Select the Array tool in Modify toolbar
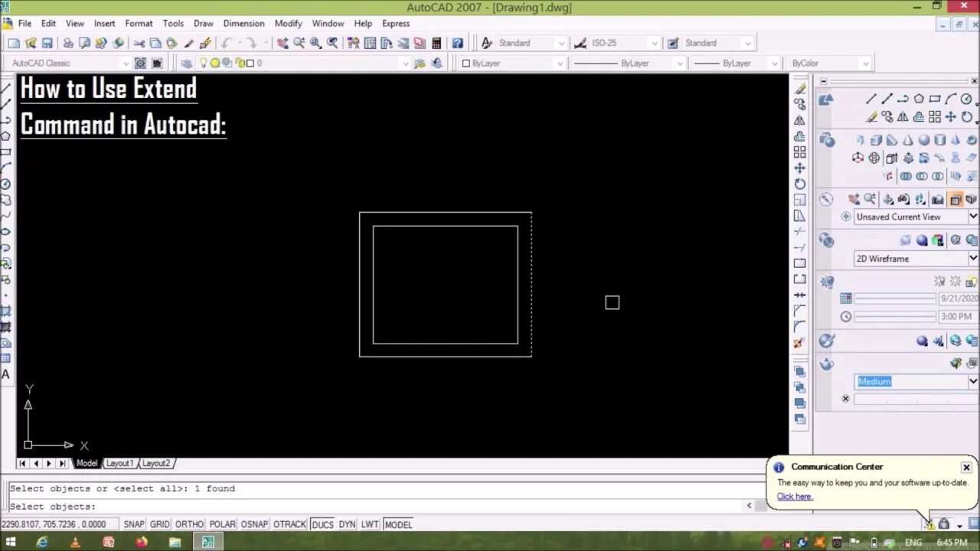The image size is (980, 551). click(x=799, y=152)
